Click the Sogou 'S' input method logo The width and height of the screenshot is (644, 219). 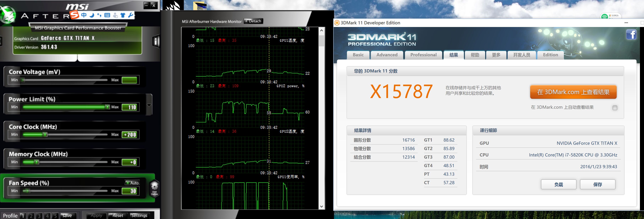tap(74, 15)
